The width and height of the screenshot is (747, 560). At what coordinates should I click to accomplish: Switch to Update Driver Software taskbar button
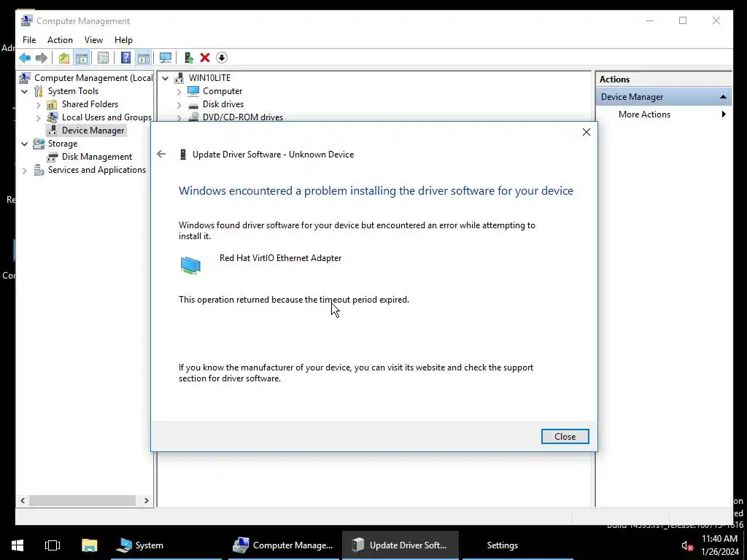tap(400, 545)
